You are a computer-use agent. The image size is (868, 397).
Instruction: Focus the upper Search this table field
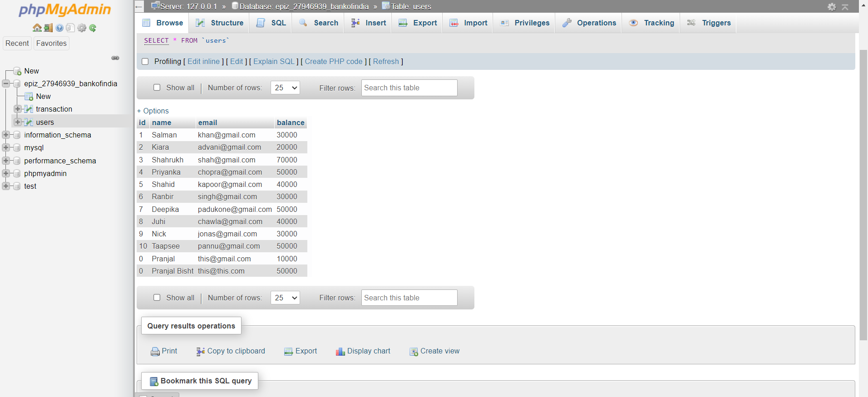point(409,88)
